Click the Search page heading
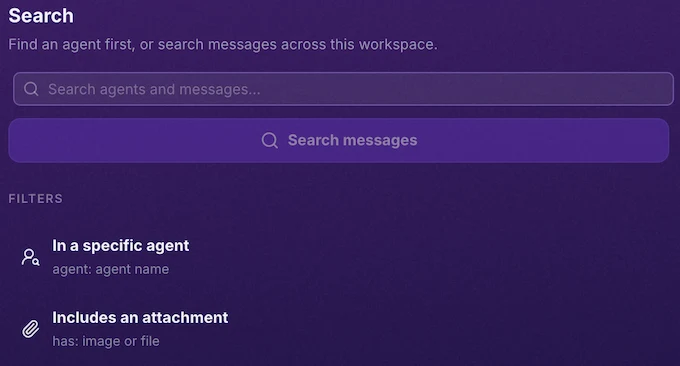Image resolution: width=680 pixels, height=366 pixels. click(x=41, y=16)
